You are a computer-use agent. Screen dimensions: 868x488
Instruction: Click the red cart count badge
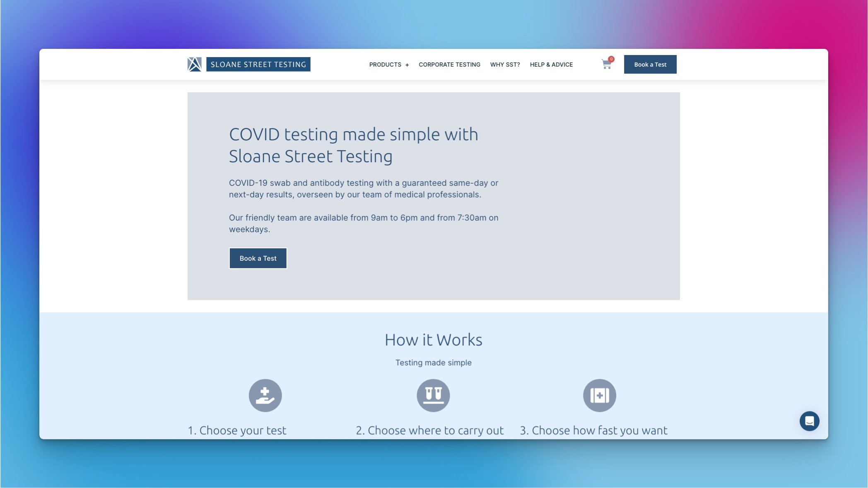[611, 59]
